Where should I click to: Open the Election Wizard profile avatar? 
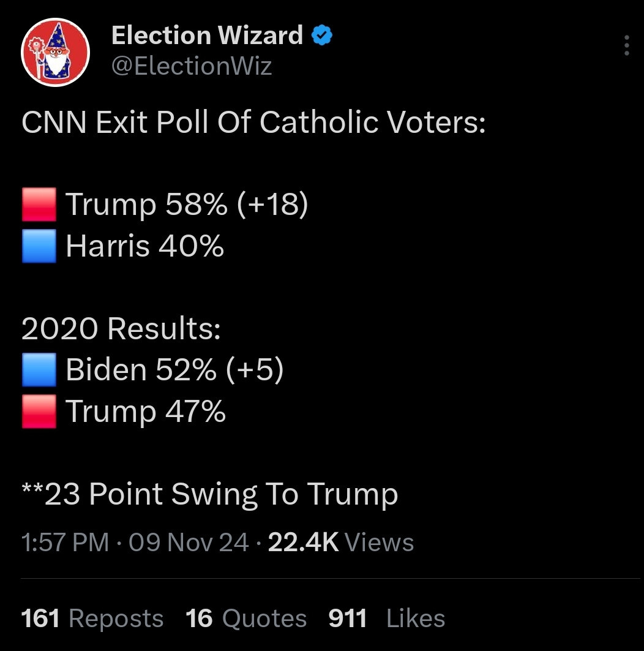click(x=55, y=52)
